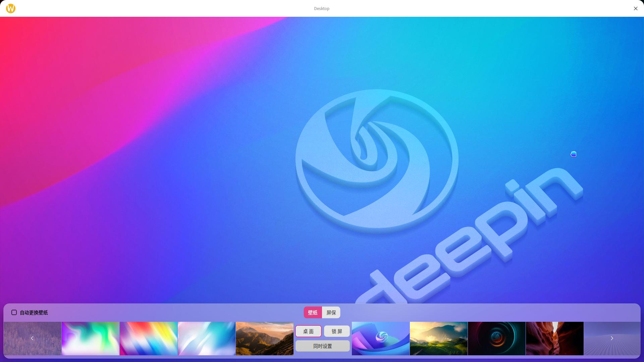Switch to the 屏保 (Screensaver) tab
This screenshot has width=644, height=362.
coord(331,312)
